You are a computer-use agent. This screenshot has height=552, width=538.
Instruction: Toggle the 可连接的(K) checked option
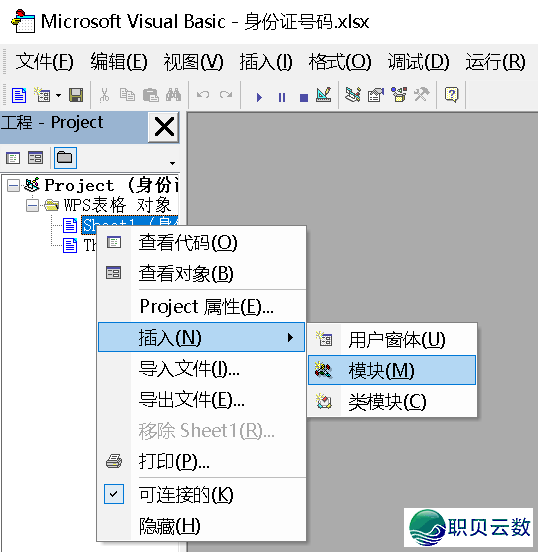click(x=201, y=495)
